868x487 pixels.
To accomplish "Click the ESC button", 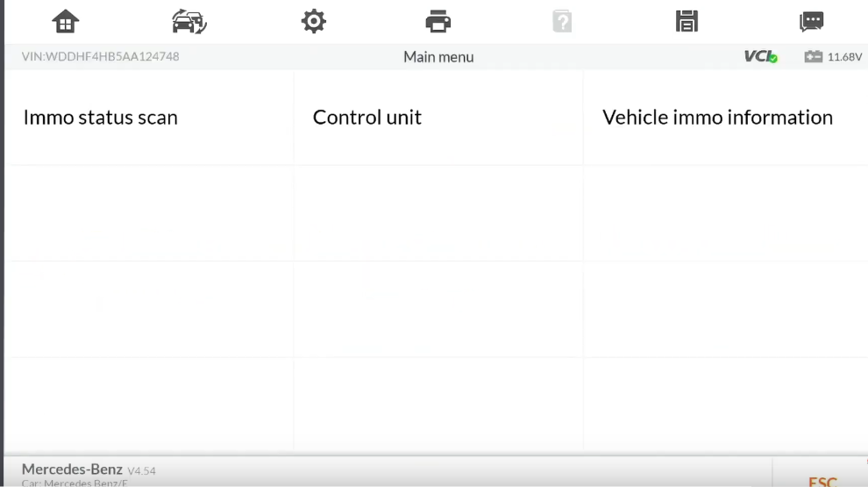I will coord(822,481).
